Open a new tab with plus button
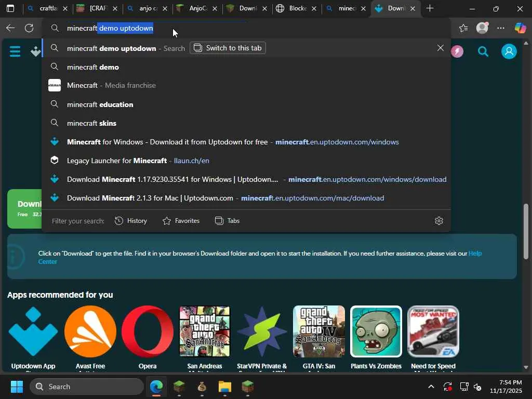Screen dimensions: 532x399 click(430, 8)
